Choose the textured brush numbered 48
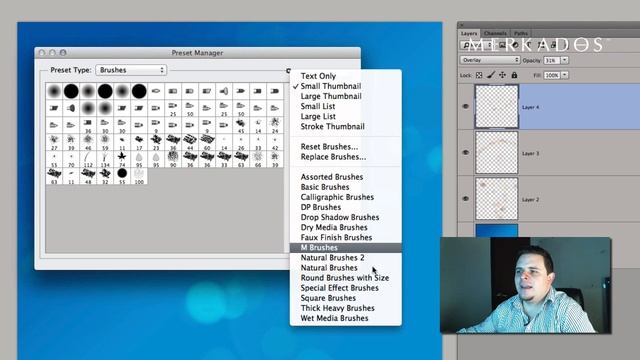The width and height of the screenshot is (640, 360). [x=88, y=176]
